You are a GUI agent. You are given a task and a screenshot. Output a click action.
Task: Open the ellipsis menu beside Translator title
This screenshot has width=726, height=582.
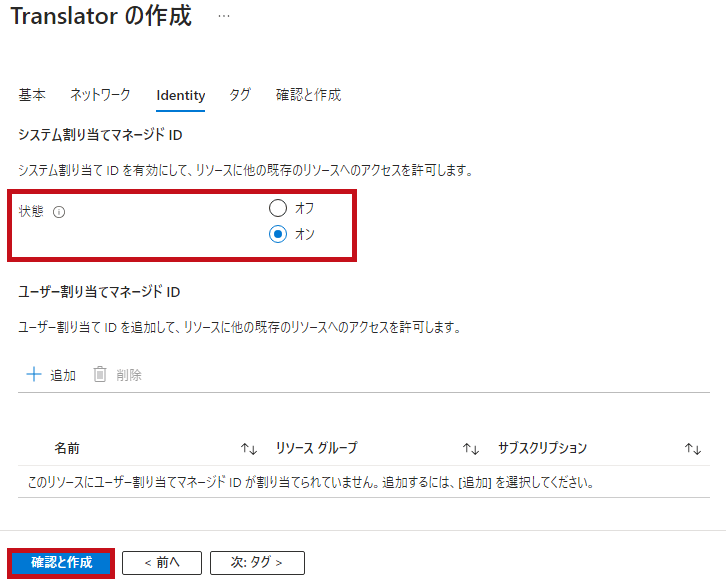click(224, 16)
